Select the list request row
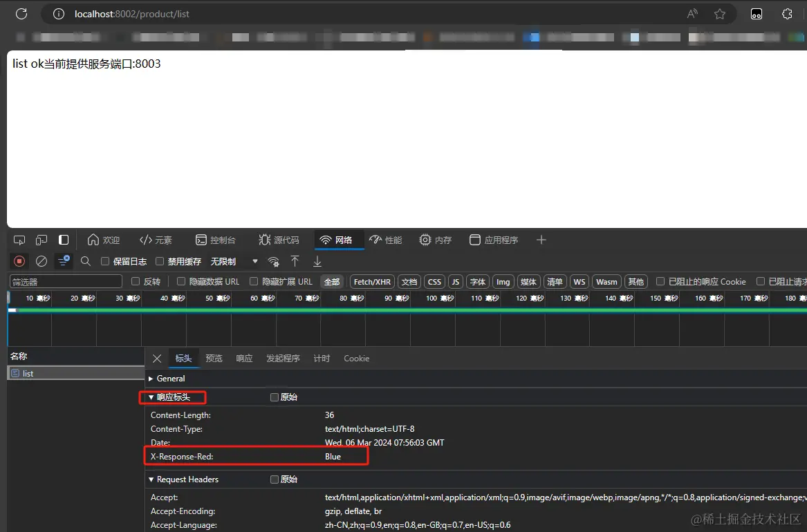This screenshot has height=532, width=807. pyautogui.click(x=75, y=373)
